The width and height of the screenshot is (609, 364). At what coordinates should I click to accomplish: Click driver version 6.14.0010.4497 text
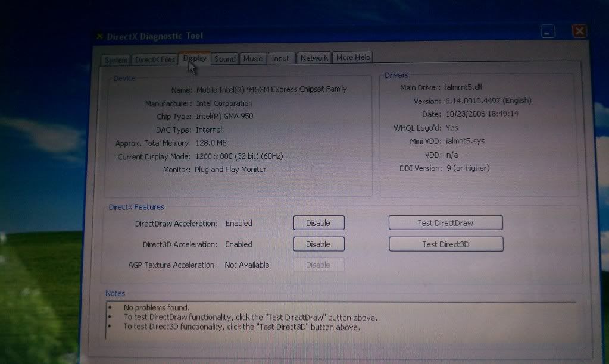tap(488, 101)
